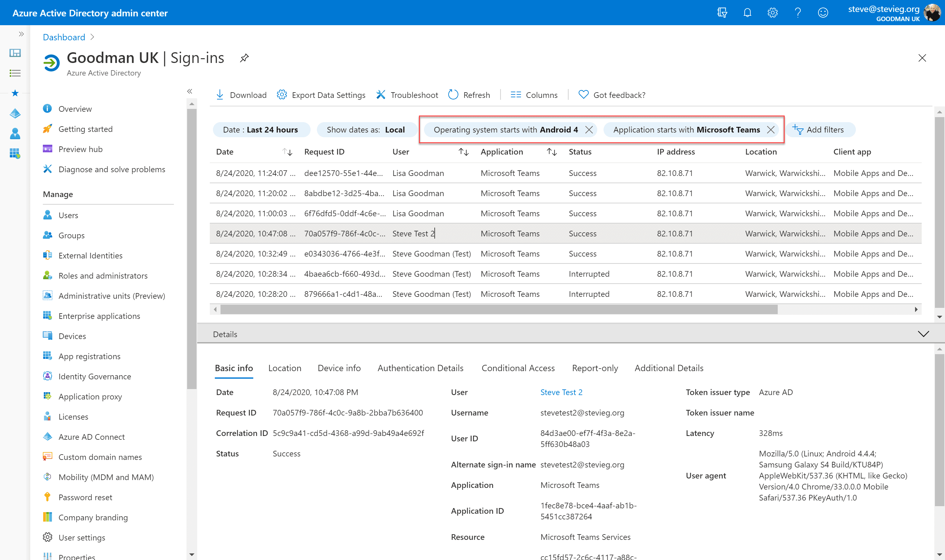Go to the Dashboard breadcrumb
The height and width of the screenshot is (560, 945).
(x=64, y=37)
